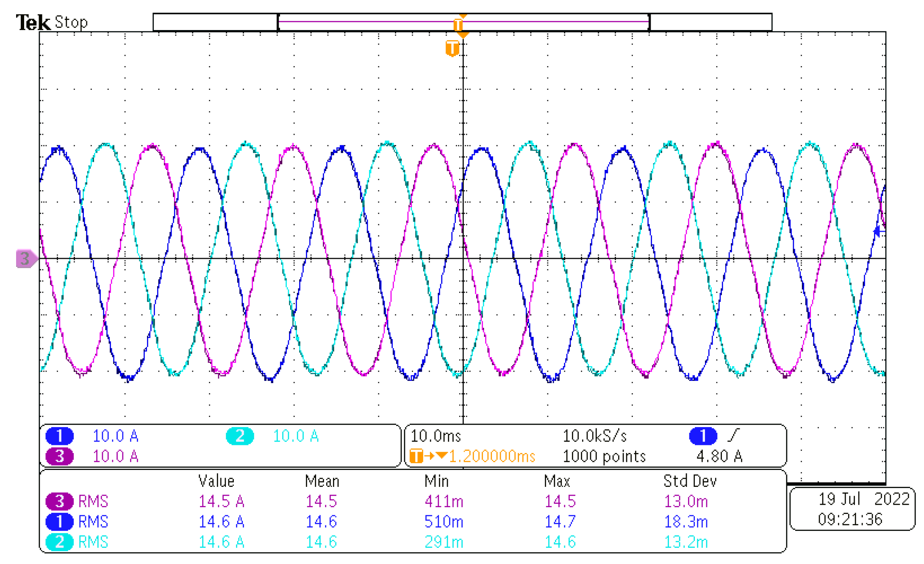Image resolution: width=924 pixels, height=564 pixels.
Task: Select the channel 1 RMS measurement badge
Action: point(59,521)
